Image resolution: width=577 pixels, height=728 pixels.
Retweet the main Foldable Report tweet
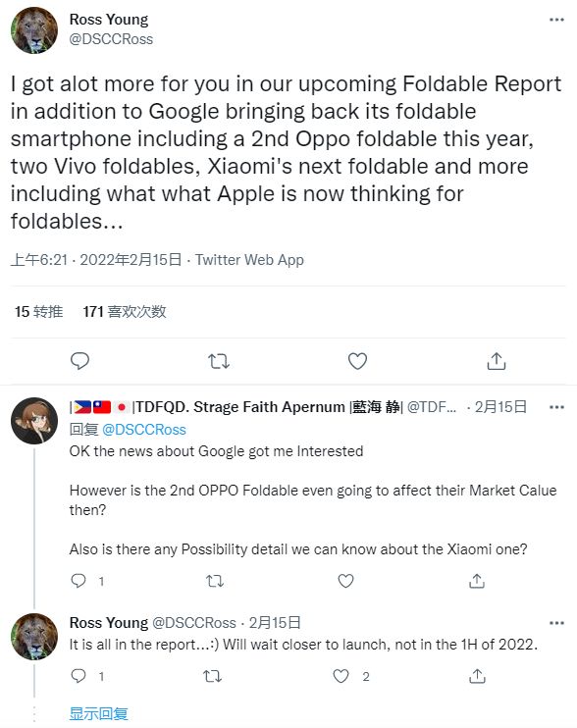219,361
